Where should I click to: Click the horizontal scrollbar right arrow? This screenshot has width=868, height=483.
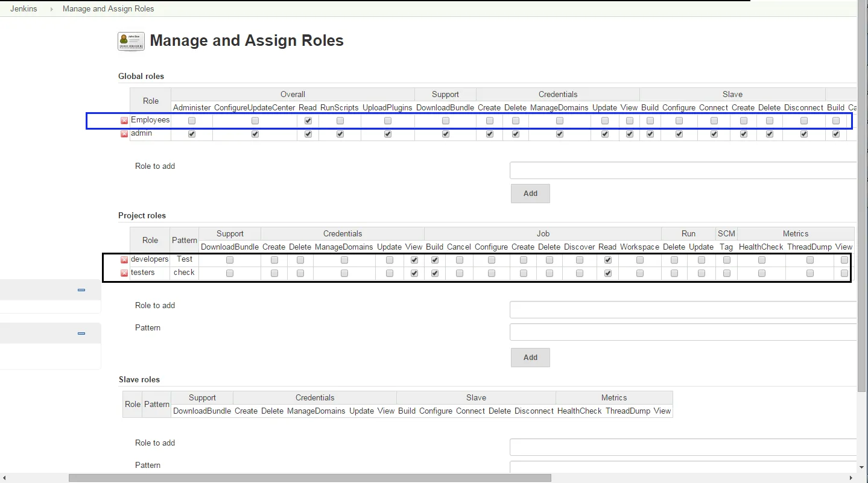(x=851, y=478)
